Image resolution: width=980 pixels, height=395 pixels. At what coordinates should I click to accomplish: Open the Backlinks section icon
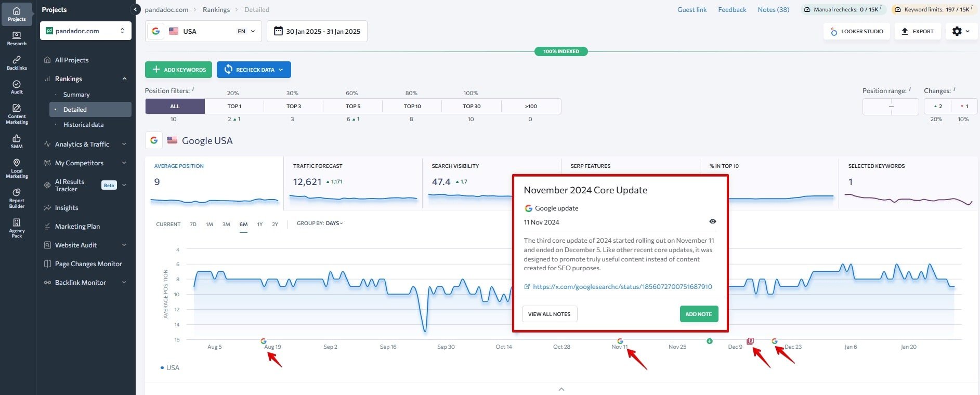(x=17, y=60)
